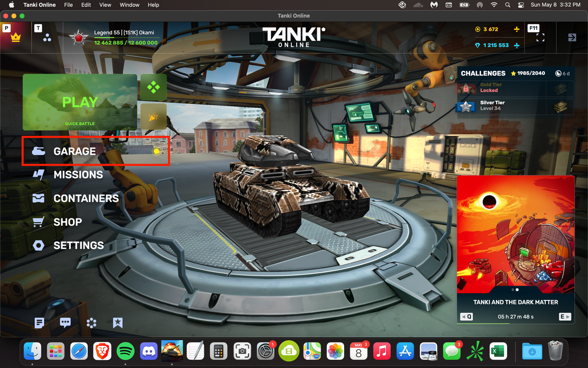Select the locked Gold Tier row
The width and height of the screenshot is (588, 368).
tap(515, 89)
